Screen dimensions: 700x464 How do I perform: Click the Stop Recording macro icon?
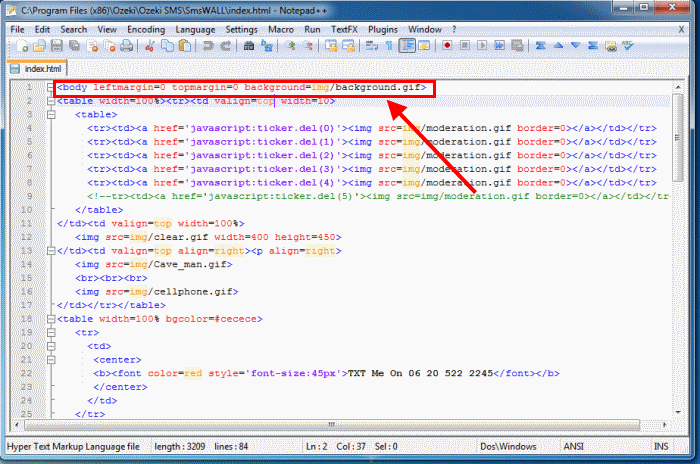[x=465, y=46]
